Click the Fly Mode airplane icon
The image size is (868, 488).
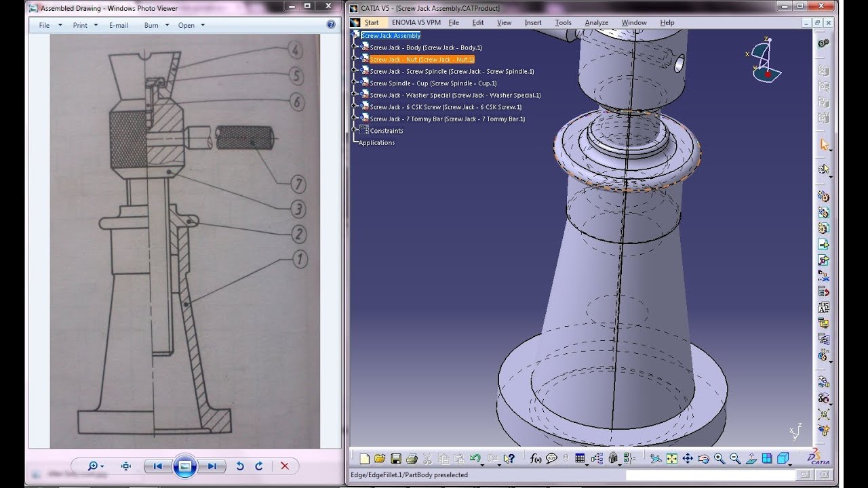point(656,458)
